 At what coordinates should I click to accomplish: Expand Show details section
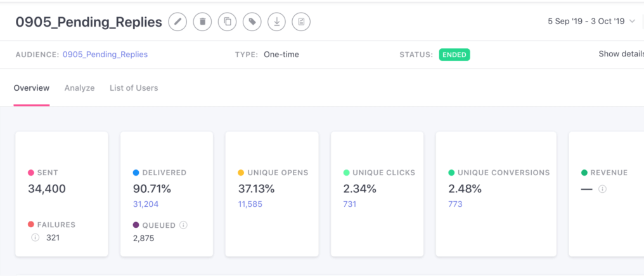coord(621,54)
